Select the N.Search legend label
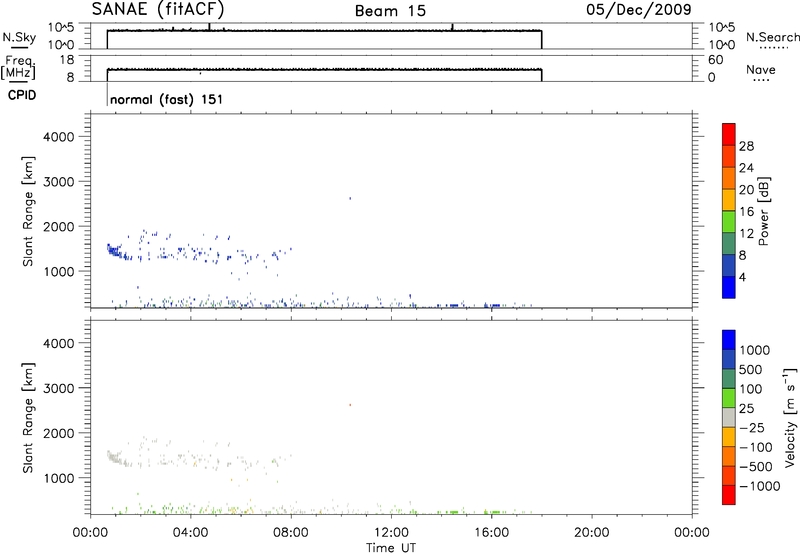 click(773, 37)
